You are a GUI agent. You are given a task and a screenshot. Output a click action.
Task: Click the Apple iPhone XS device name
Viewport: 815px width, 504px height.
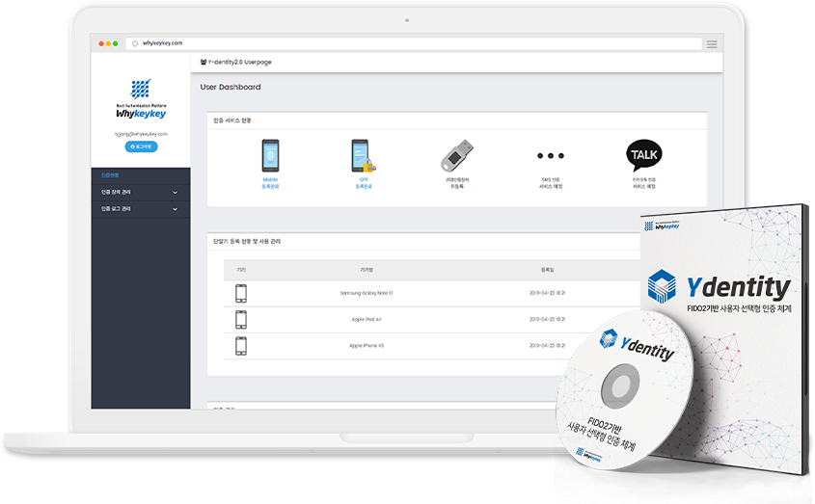pyautogui.click(x=367, y=346)
